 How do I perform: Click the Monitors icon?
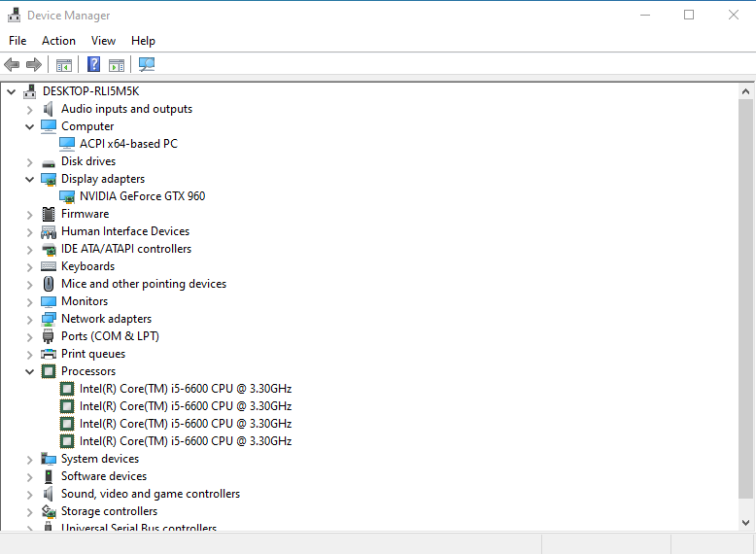(49, 301)
